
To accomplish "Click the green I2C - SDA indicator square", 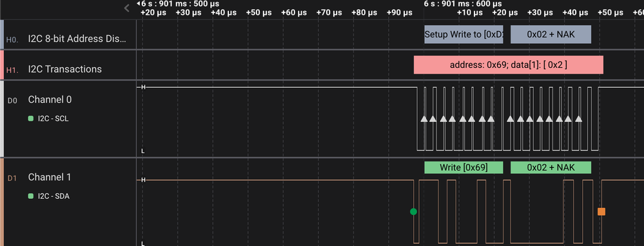I will (x=31, y=196).
